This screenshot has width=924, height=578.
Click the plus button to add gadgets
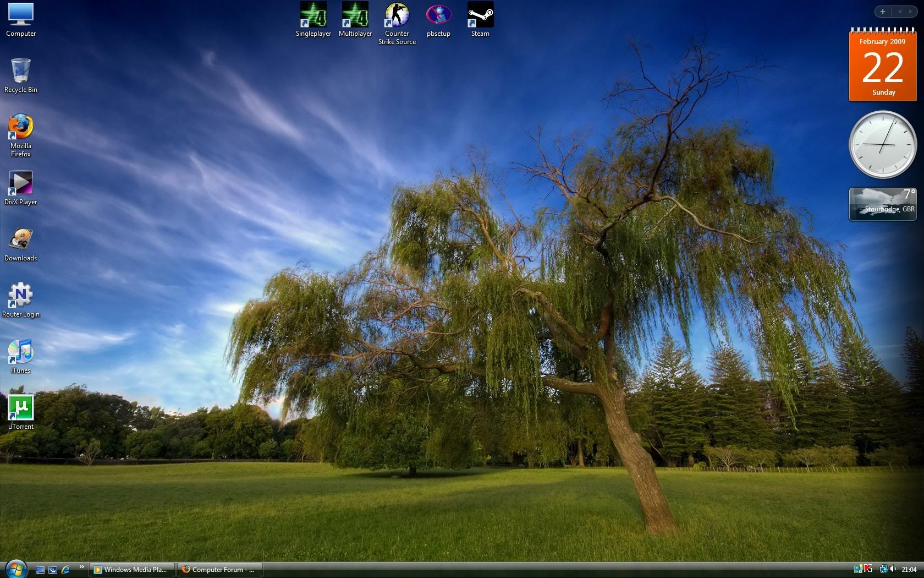coord(883,12)
